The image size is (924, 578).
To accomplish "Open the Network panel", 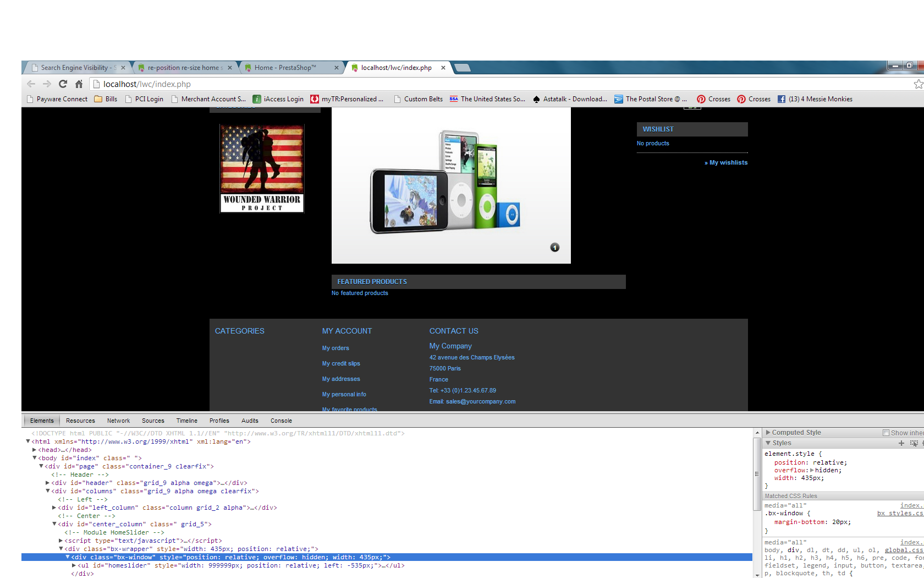I will [119, 421].
